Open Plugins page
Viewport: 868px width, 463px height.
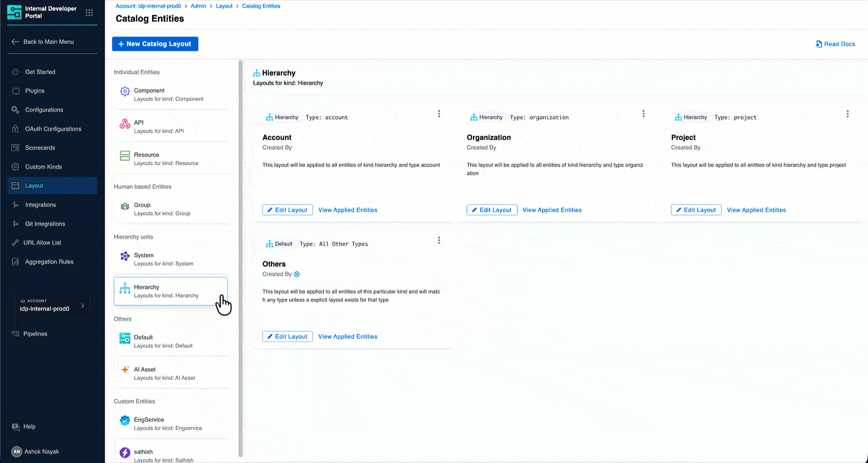[52, 91]
